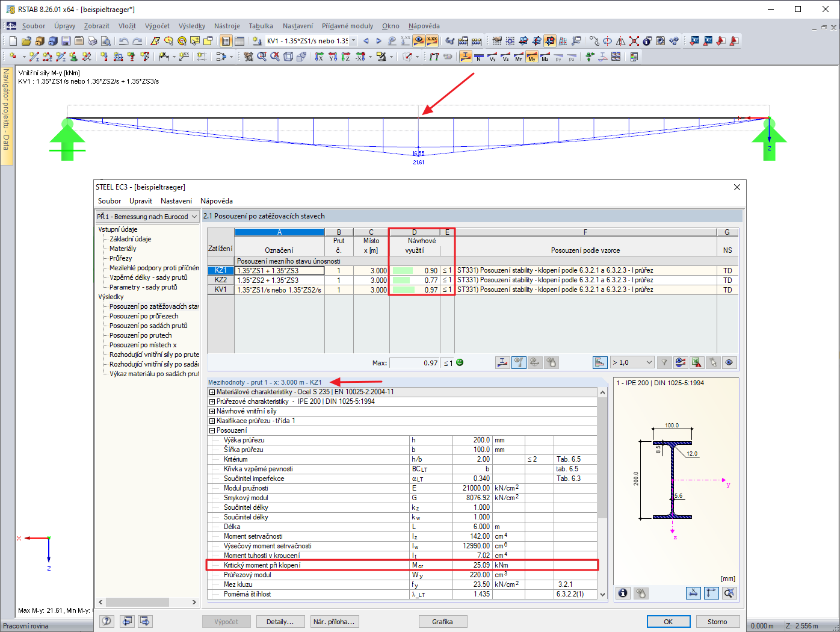Toggle the My bending moment display
The height and width of the screenshot is (632, 840).
(x=532, y=57)
